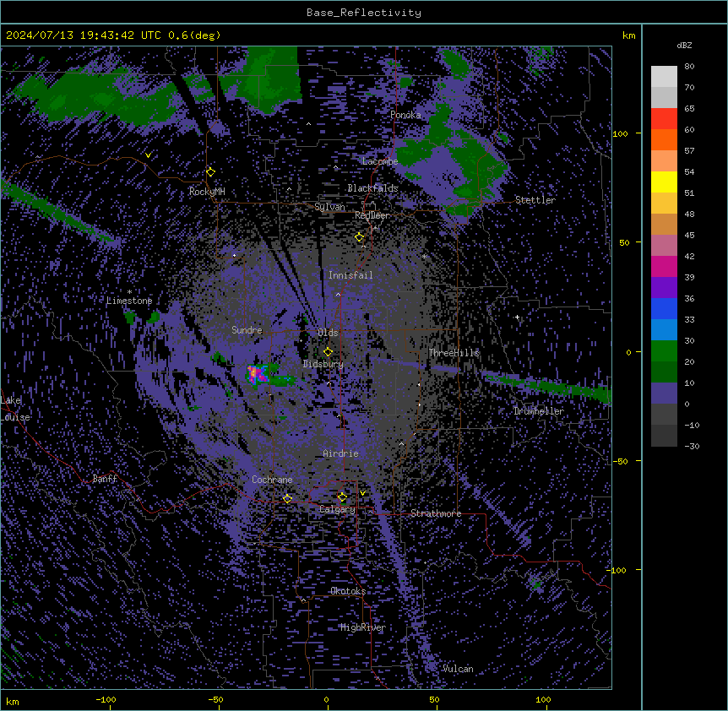This screenshot has width=728, height=711.
Task: Pick the dusty pink 42–45 dBZ swatch
Action: pyautogui.click(x=664, y=246)
